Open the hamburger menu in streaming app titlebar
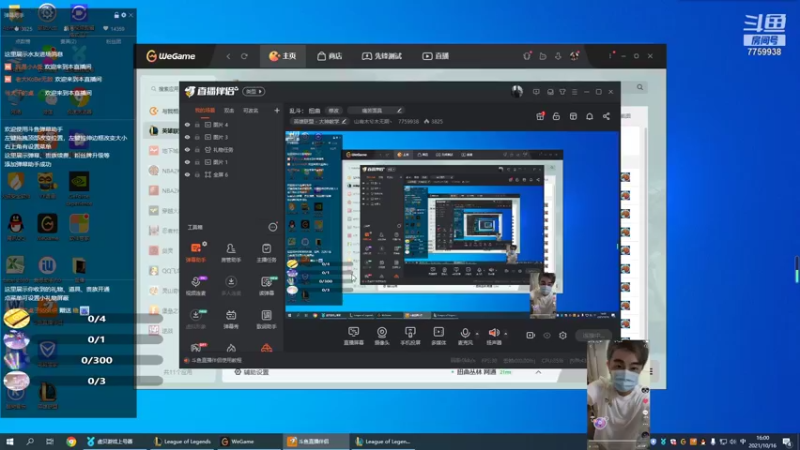Image resolution: width=800 pixels, height=450 pixels. point(574,92)
